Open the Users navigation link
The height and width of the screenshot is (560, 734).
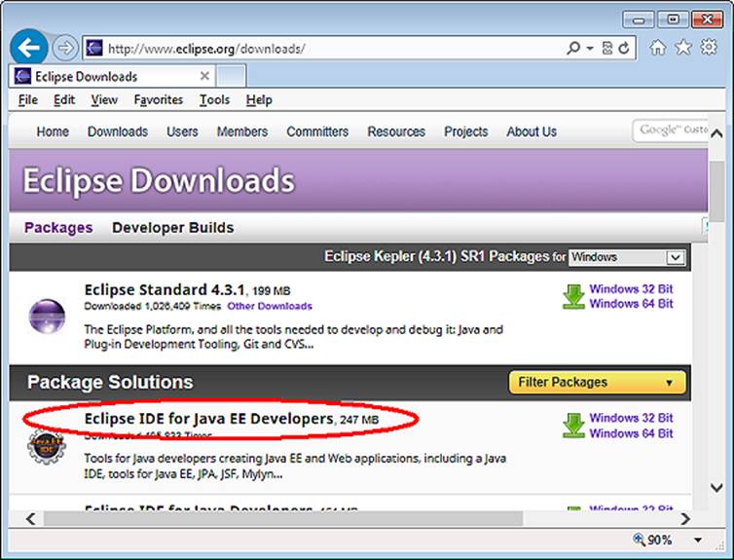click(x=182, y=131)
